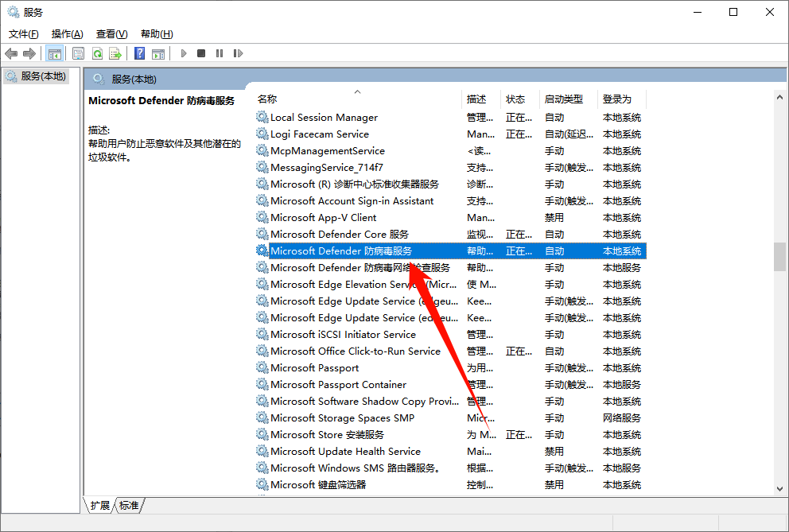This screenshot has width=789, height=532.
Task: Click the gear icon of Microsoft Passport Container
Action: (262, 384)
